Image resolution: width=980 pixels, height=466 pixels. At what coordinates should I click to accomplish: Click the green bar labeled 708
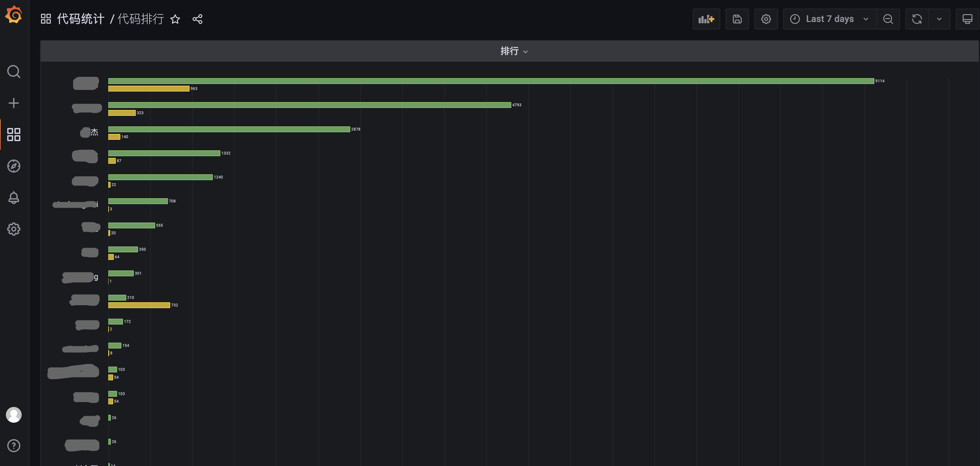138,201
